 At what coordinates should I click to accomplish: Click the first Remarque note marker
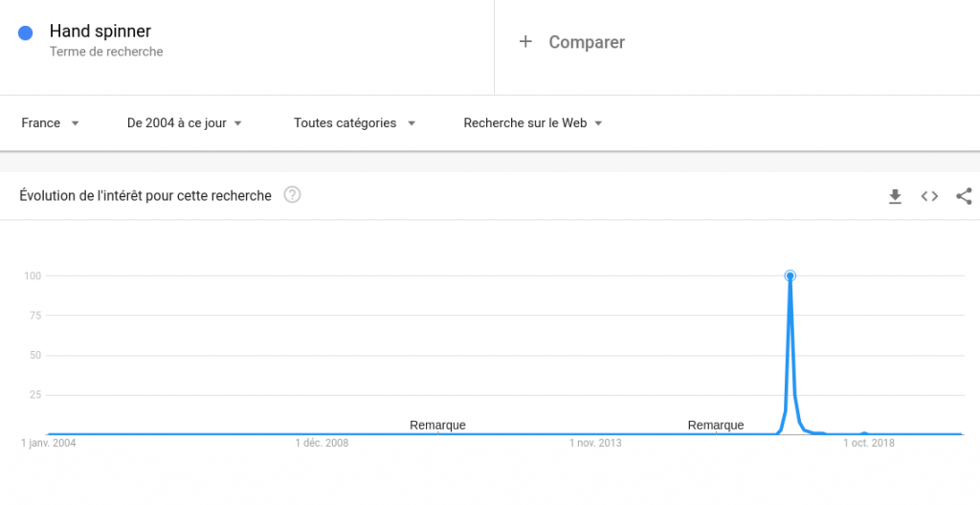pyautogui.click(x=437, y=425)
